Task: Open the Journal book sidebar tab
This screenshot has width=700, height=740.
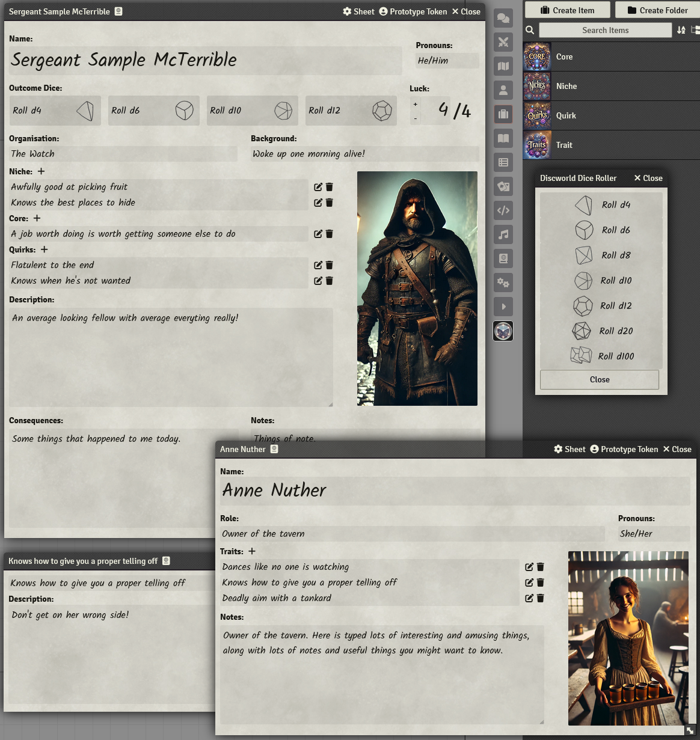Action: (x=503, y=138)
